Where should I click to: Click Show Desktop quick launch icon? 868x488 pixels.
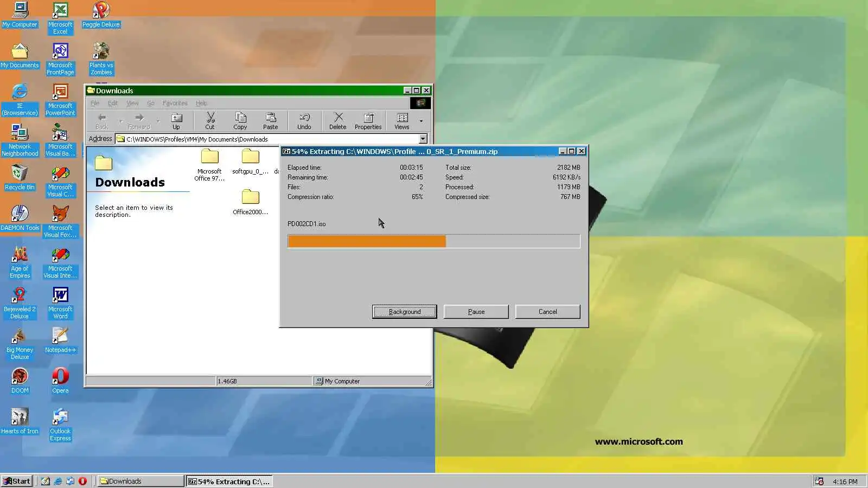click(46, 481)
